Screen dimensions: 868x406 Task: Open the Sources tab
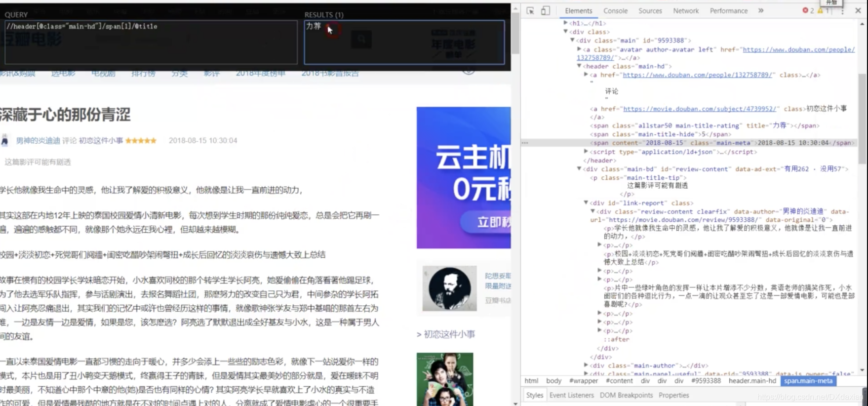[650, 10]
